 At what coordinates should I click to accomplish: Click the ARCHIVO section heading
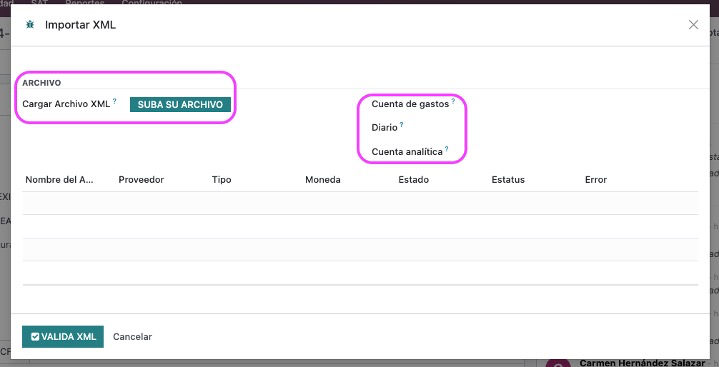pos(41,83)
